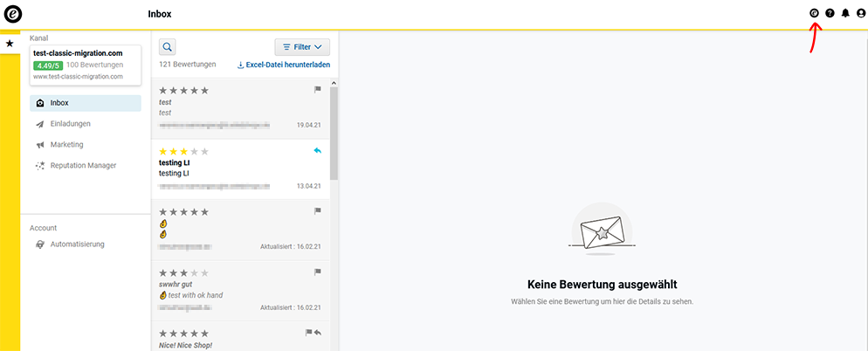The width and height of the screenshot is (868, 351).
Task: Open the Trusted Shops 'e' icon top right
Action: 814,13
